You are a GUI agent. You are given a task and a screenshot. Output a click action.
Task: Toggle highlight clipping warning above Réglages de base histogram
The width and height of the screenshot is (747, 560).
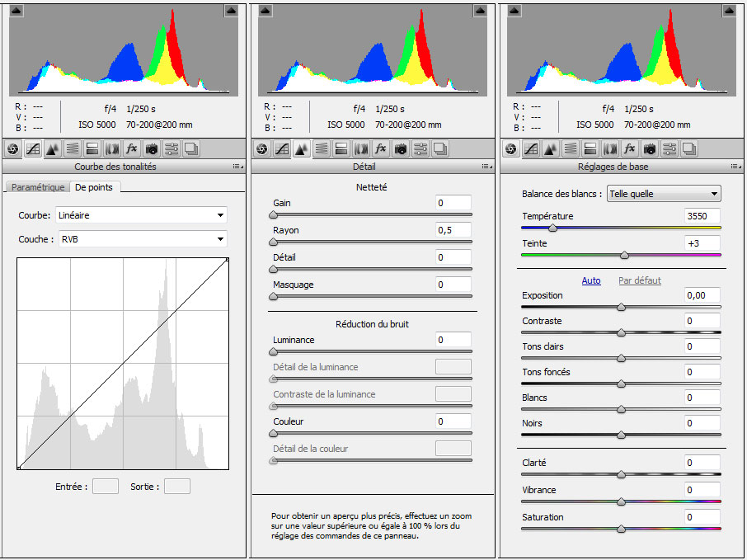(730, 11)
